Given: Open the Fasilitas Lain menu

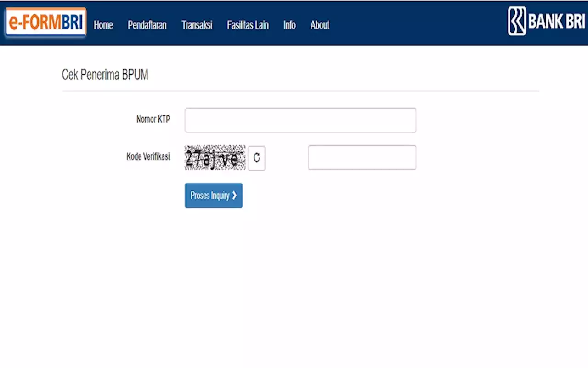Looking at the screenshot, I should [x=248, y=25].
